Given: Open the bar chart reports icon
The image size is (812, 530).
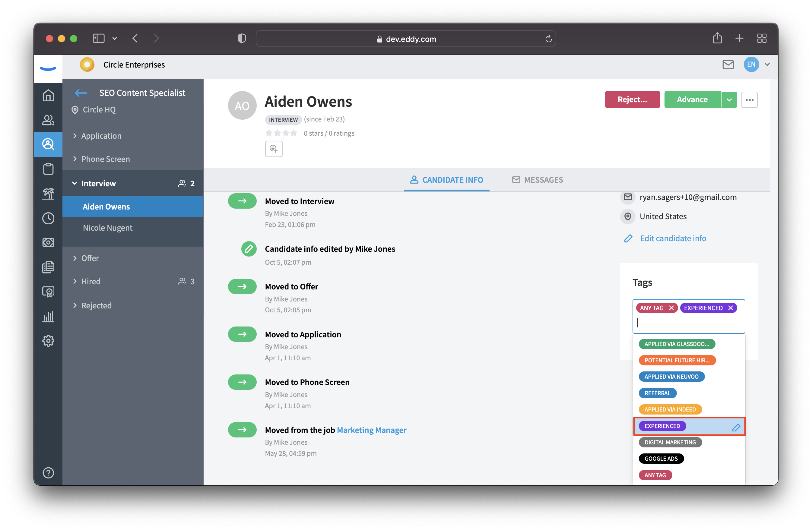Looking at the screenshot, I should [x=48, y=316].
